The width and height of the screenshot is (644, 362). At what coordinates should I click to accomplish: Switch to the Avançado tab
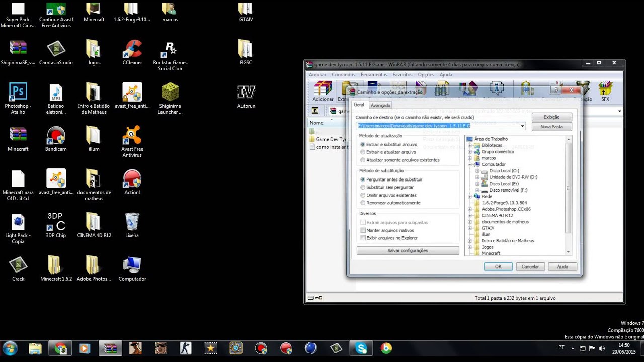[x=380, y=106]
